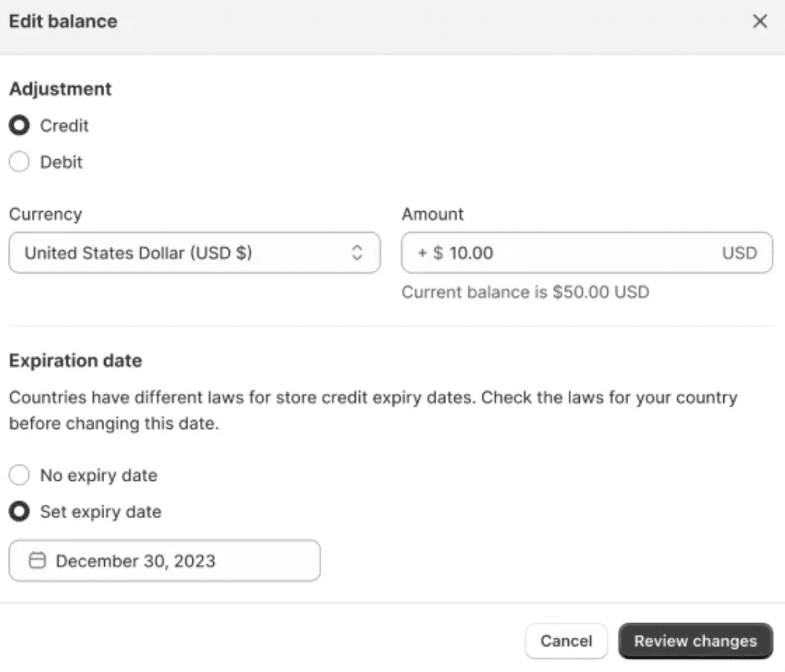Image resolution: width=785 pixels, height=672 pixels.
Task: Click the up-down chevron in Currency selector
Action: (x=357, y=253)
